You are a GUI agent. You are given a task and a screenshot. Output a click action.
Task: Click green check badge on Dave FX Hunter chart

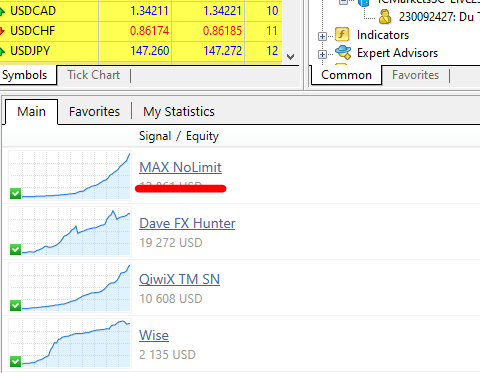(15, 249)
